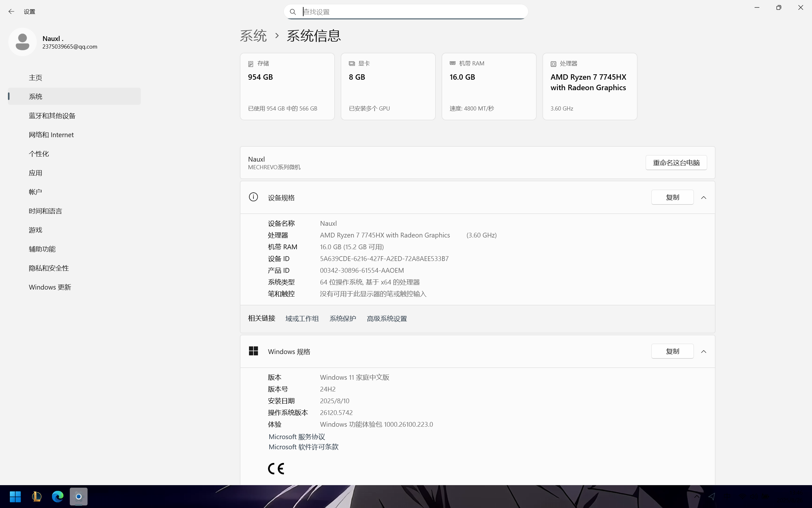The image size is (812, 508).
Task: Collapse the Windows 规格 section chevron
Action: click(x=704, y=351)
